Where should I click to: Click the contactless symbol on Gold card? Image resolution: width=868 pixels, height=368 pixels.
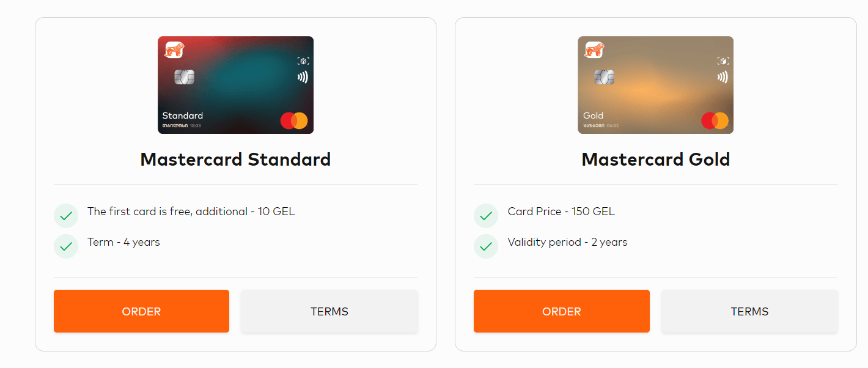[x=723, y=78]
